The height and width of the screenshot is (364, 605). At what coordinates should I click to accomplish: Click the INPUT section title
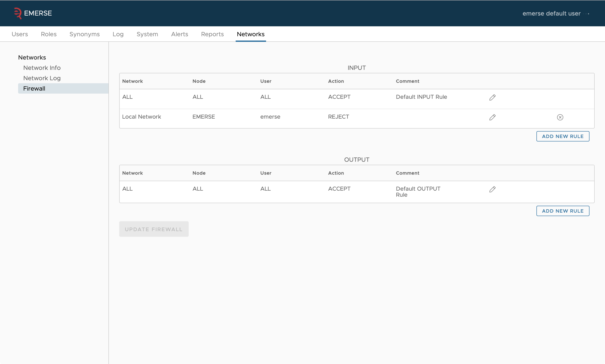(x=357, y=68)
